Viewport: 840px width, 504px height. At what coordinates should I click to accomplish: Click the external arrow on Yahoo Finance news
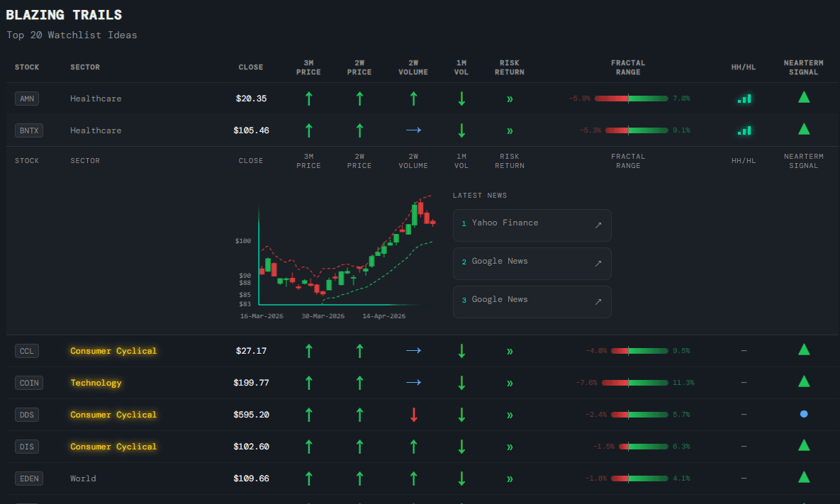coord(598,225)
